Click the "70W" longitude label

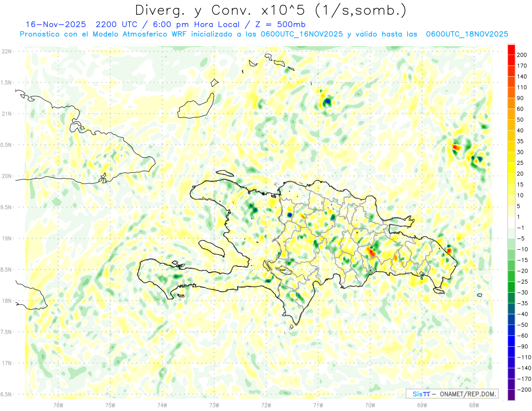click(370, 404)
